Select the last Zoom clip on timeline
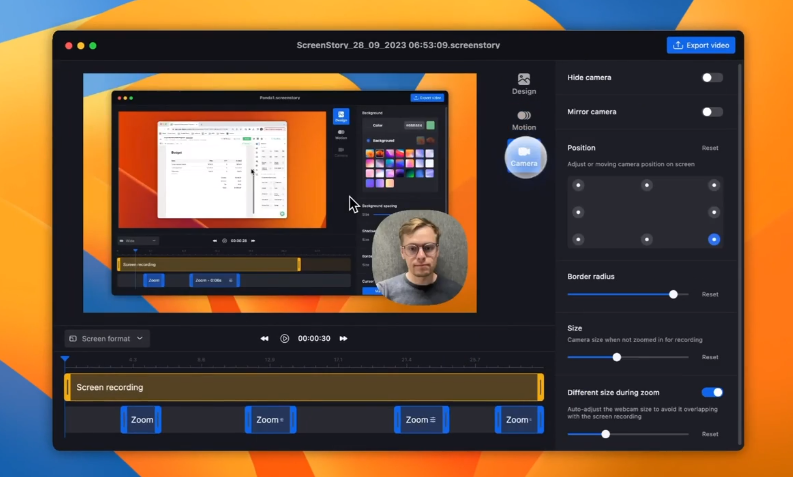The width and height of the screenshot is (793, 477). tap(519, 420)
